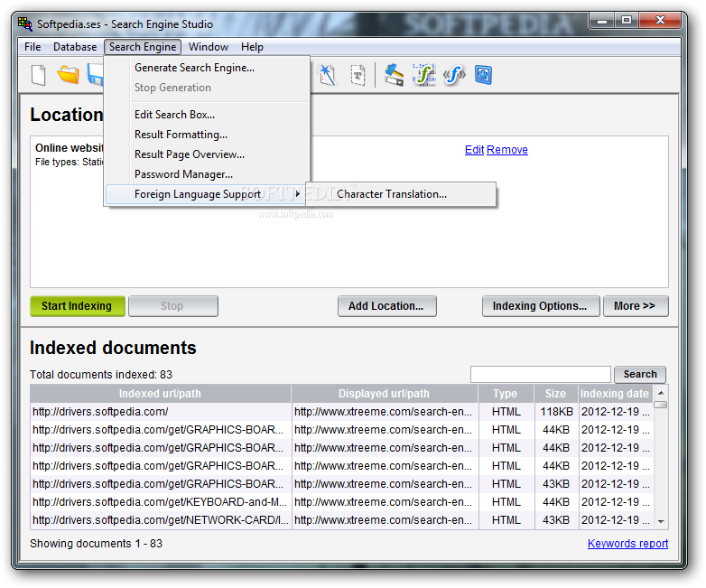
Task: Click the blue f in angle brackets icon
Action: coord(454,75)
